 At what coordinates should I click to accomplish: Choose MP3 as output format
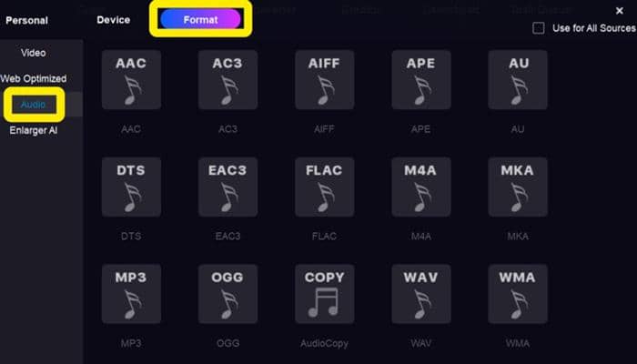(131, 295)
